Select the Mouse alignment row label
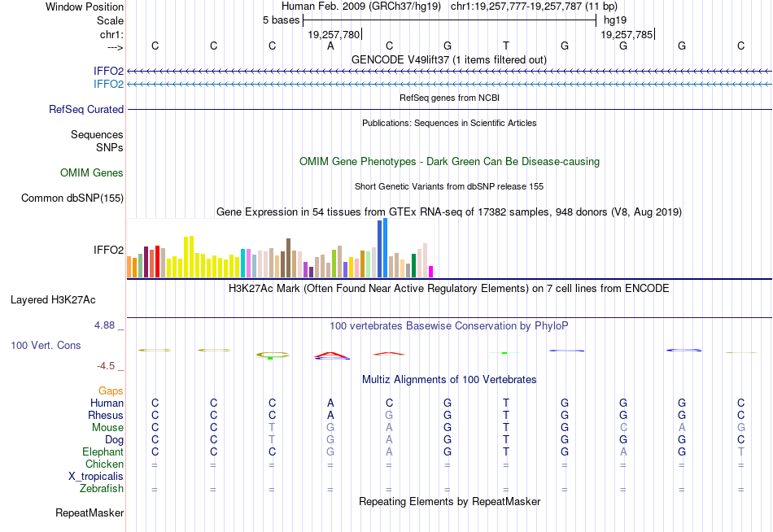Viewport: 773px width, 532px height. click(x=107, y=428)
